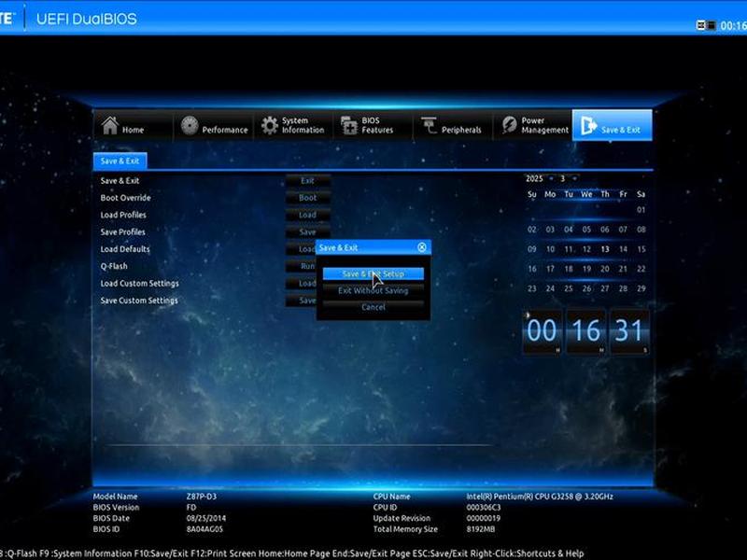Click the F9 :System Information shortcut hint
The height and width of the screenshot is (560, 747).
tap(86, 553)
